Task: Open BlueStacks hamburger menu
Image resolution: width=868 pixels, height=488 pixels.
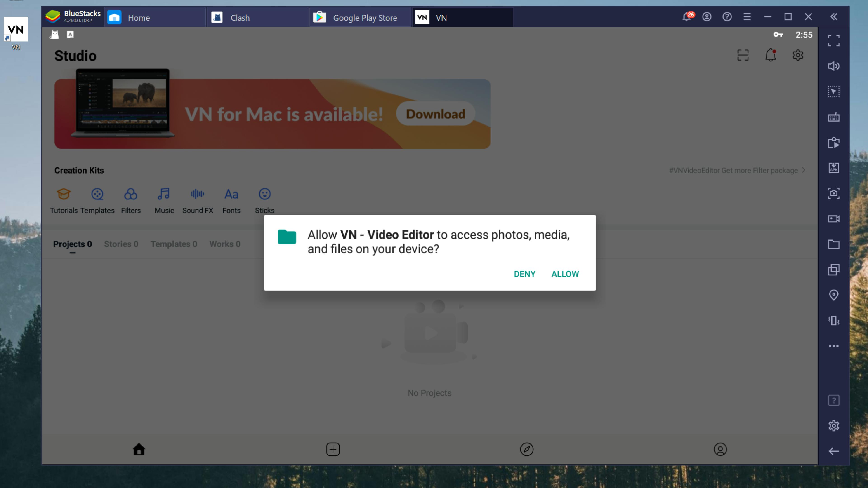Action: (747, 17)
